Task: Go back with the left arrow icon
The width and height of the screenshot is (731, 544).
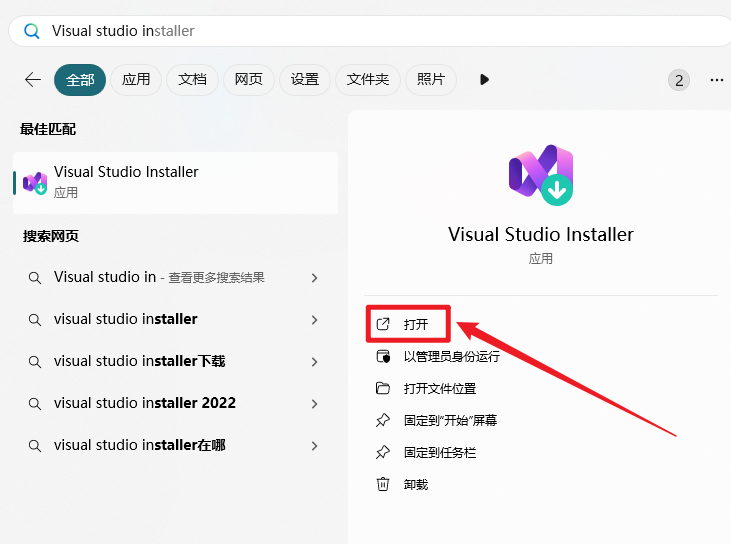Action: click(x=33, y=80)
